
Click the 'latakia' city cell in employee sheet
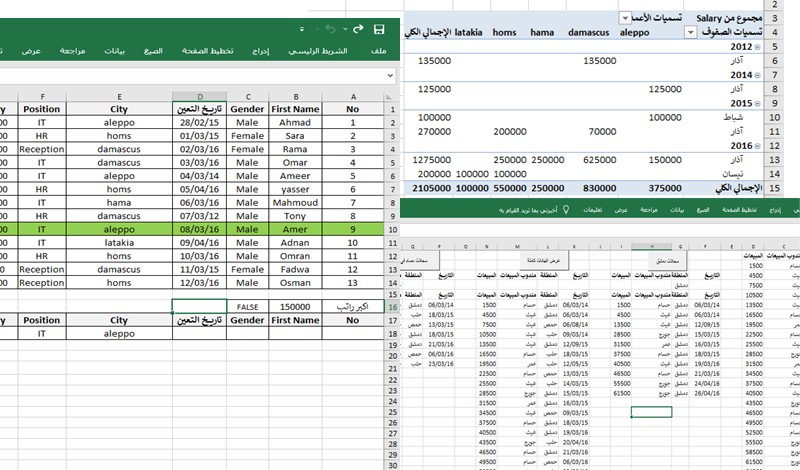coord(119,242)
